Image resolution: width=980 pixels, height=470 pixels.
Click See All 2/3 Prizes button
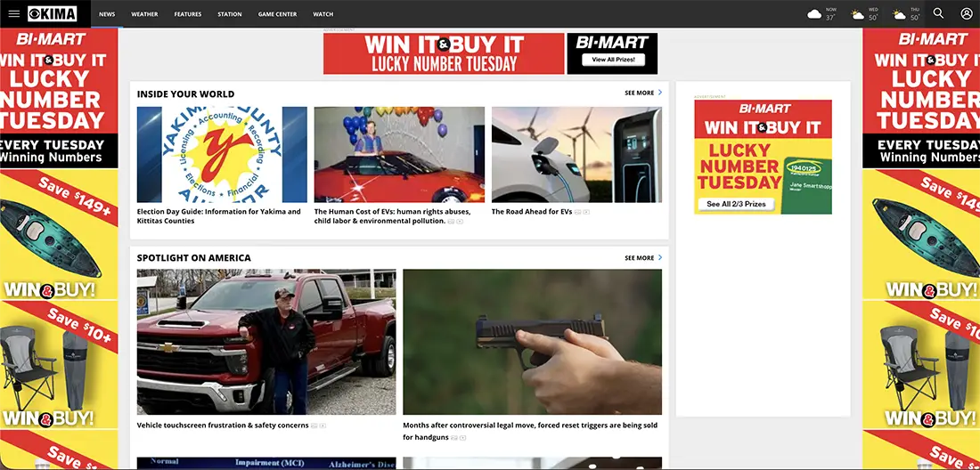click(x=736, y=204)
